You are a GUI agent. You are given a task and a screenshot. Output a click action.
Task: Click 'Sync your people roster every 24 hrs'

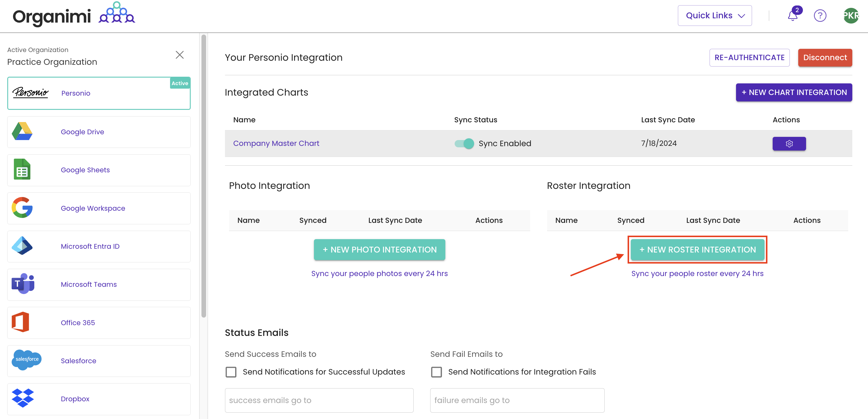[697, 273]
